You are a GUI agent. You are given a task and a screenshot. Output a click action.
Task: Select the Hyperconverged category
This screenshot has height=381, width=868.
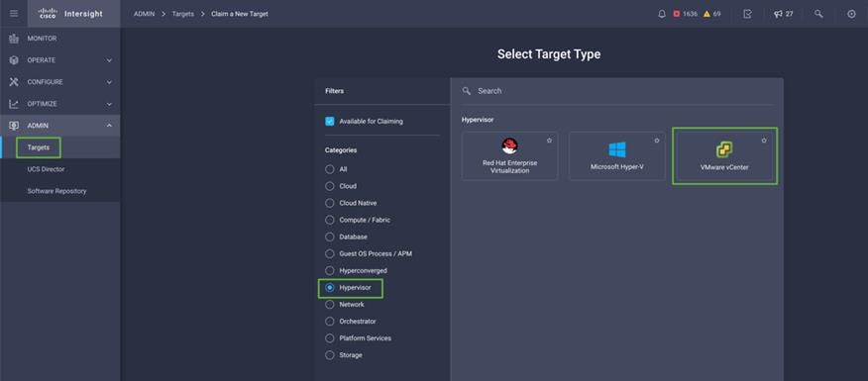click(330, 270)
